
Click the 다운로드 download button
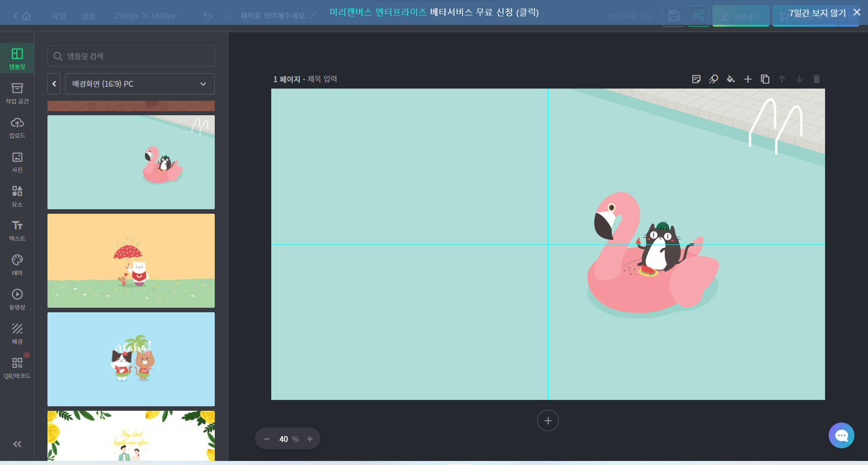tap(741, 16)
